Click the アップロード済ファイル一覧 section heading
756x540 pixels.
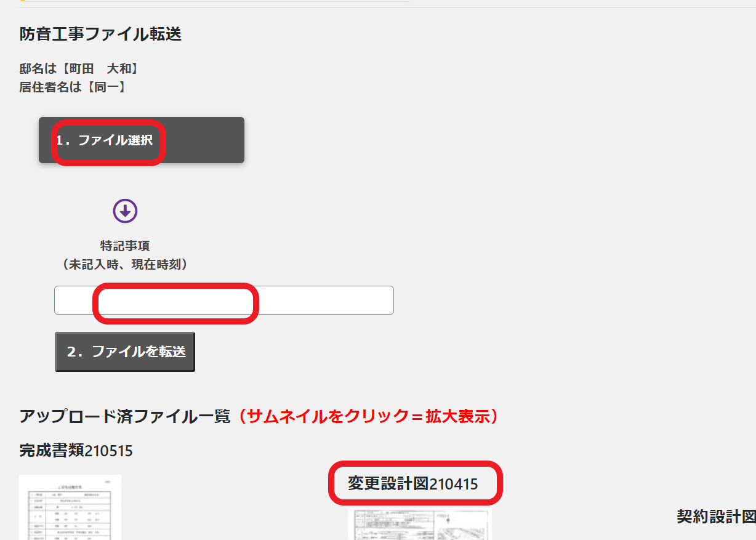[124, 417]
